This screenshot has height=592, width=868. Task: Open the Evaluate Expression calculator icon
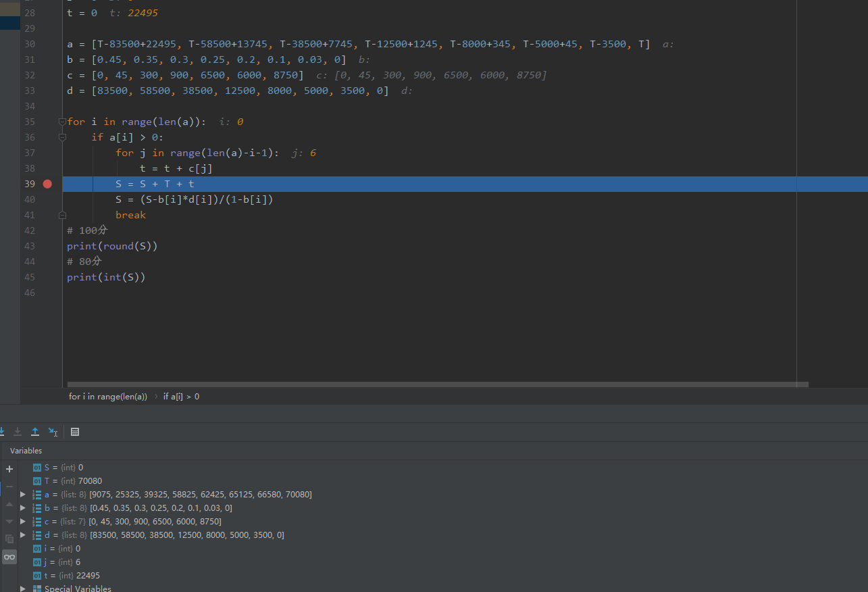pyautogui.click(x=75, y=432)
